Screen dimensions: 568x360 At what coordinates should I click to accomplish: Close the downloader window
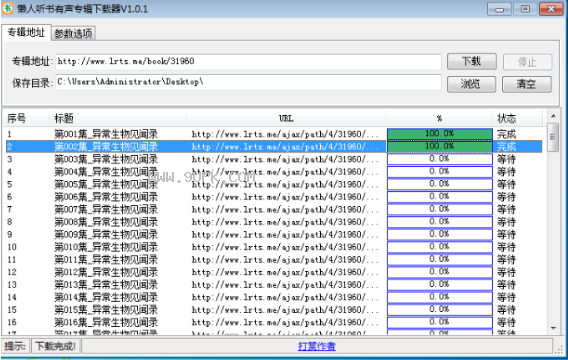[x=551, y=9]
